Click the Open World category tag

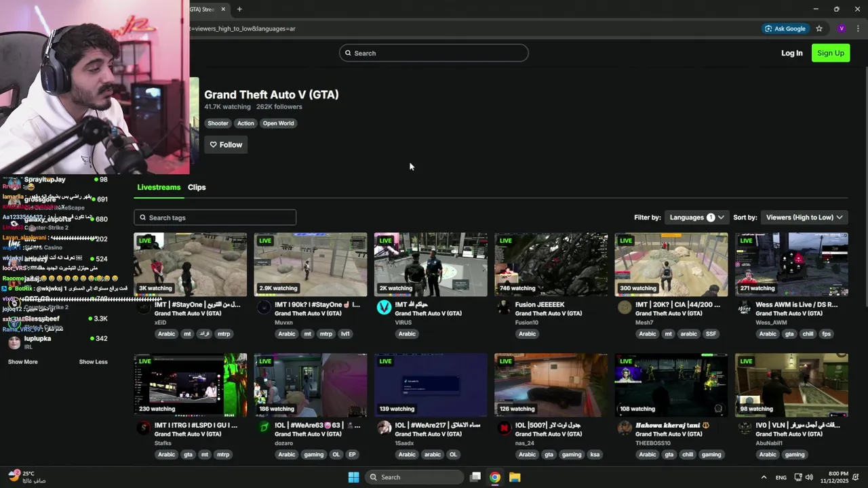pos(278,123)
